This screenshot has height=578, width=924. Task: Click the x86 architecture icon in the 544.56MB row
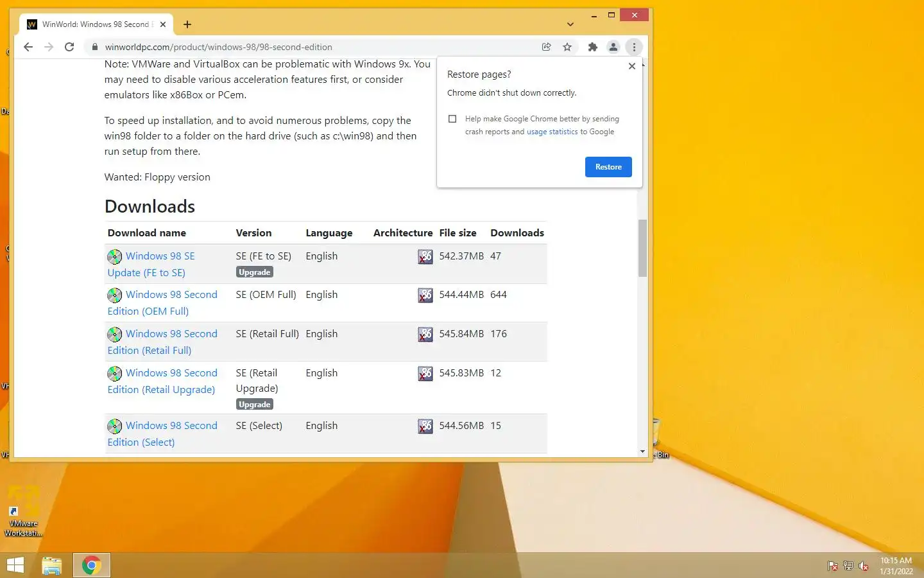[x=425, y=426]
